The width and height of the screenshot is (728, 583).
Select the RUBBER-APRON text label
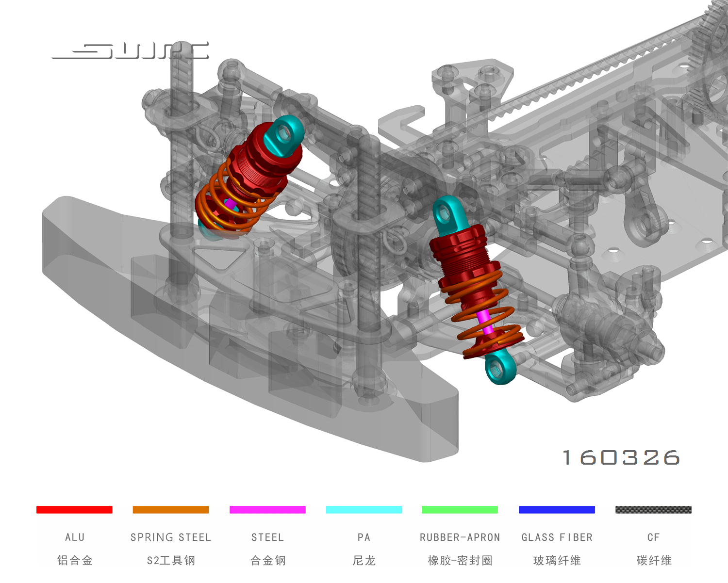(x=460, y=537)
